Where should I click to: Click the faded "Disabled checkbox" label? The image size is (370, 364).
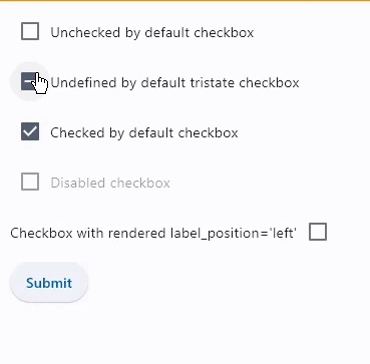click(110, 183)
